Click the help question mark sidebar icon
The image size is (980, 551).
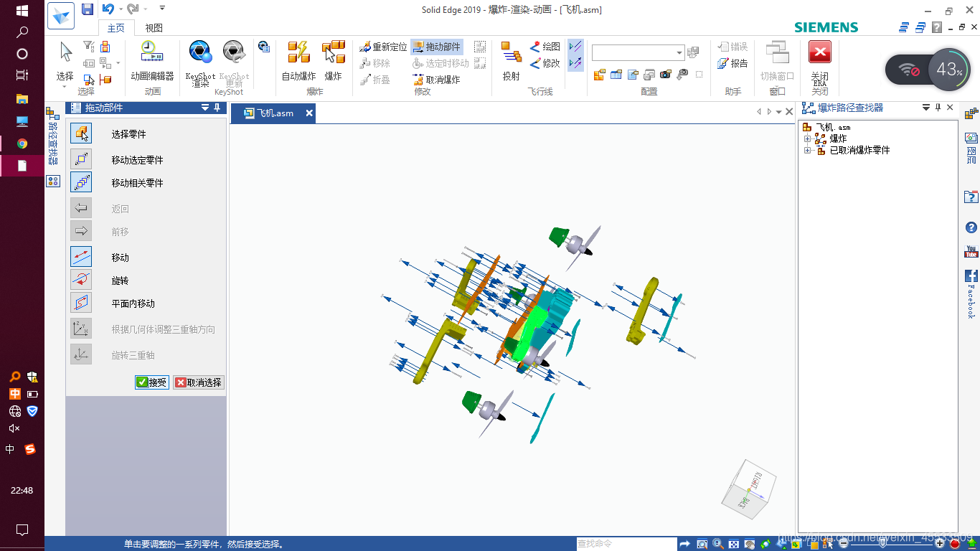tap(971, 228)
